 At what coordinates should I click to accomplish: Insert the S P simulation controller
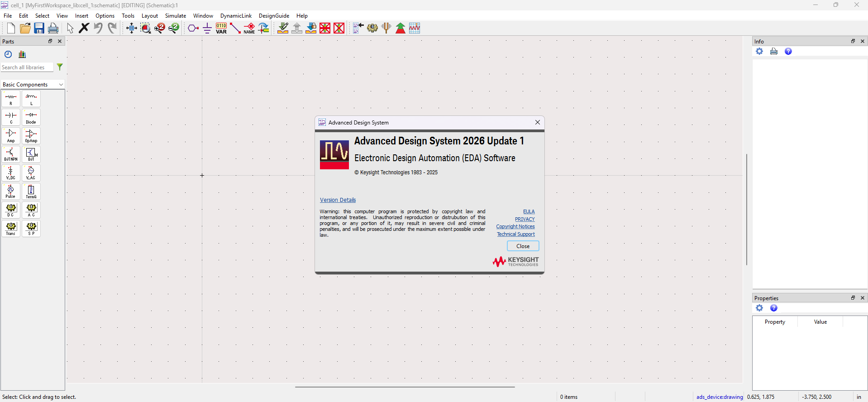[x=31, y=229]
